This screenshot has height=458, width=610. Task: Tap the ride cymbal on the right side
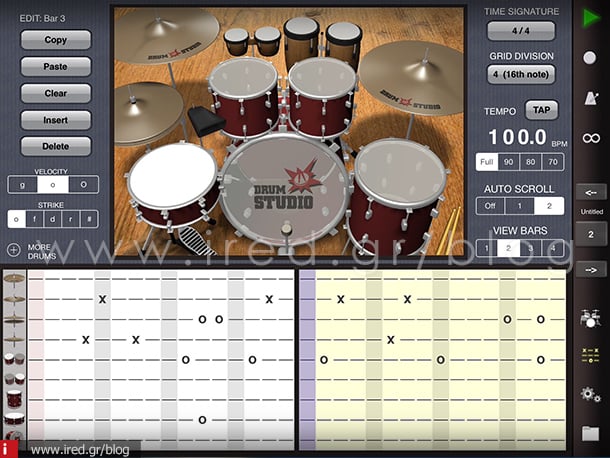412,78
